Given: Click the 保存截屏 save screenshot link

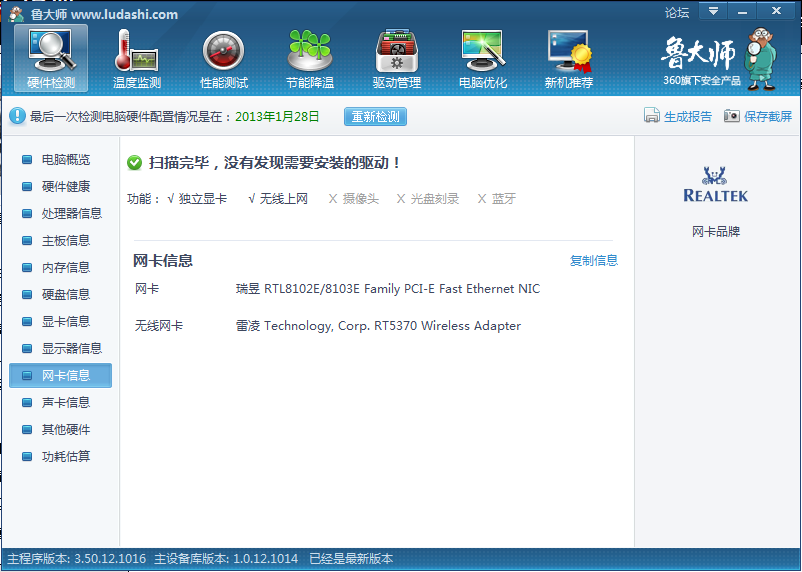Looking at the screenshot, I should pyautogui.click(x=768, y=117).
